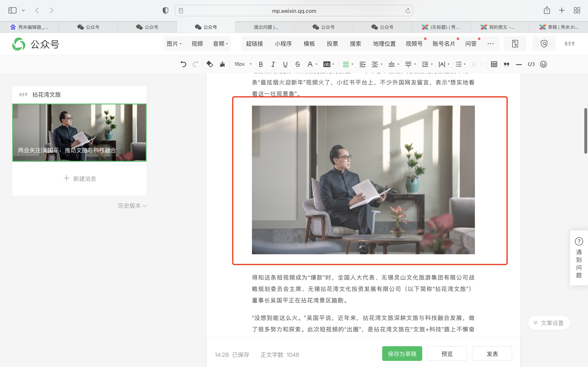The height and width of the screenshot is (367, 588).
Task: Select the article cover thumbnail in sidebar
Action: click(x=79, y=133)
